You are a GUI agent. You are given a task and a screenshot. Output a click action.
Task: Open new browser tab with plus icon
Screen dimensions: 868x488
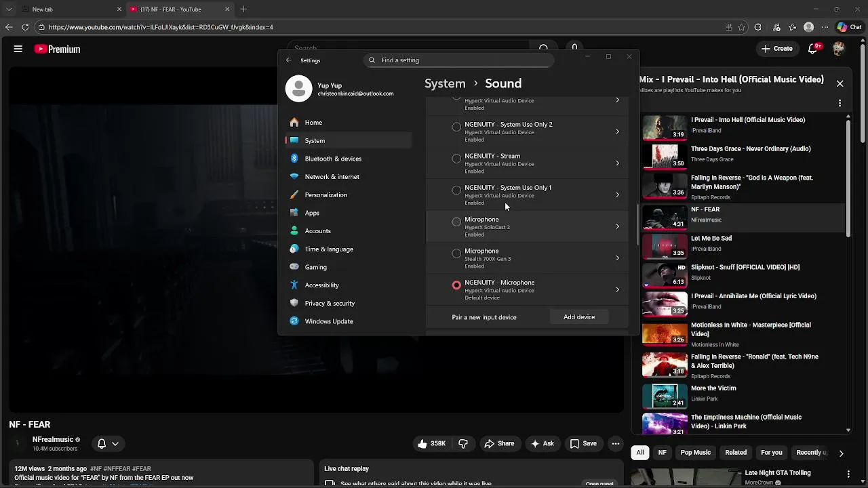tap(243, 9)
